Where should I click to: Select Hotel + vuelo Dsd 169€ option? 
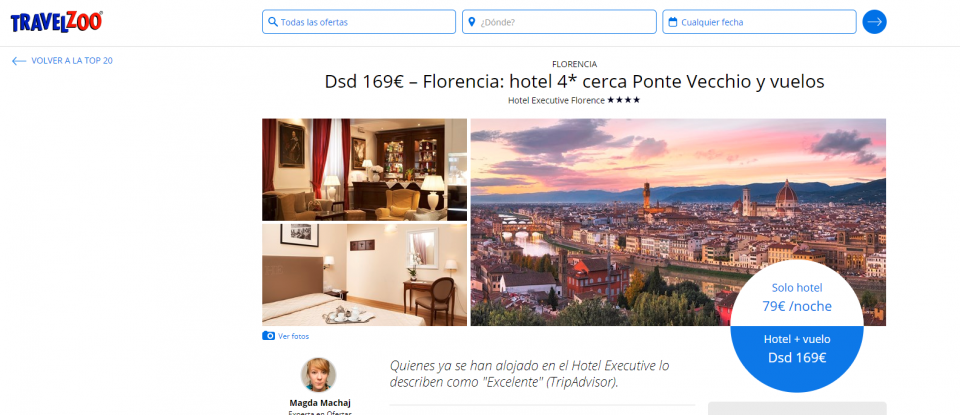(x=797, y=348)
